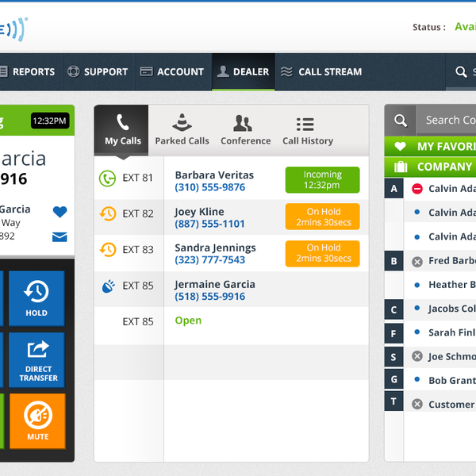Jump to letter G in contacts index
476x476 pixels.
(393, 379)
